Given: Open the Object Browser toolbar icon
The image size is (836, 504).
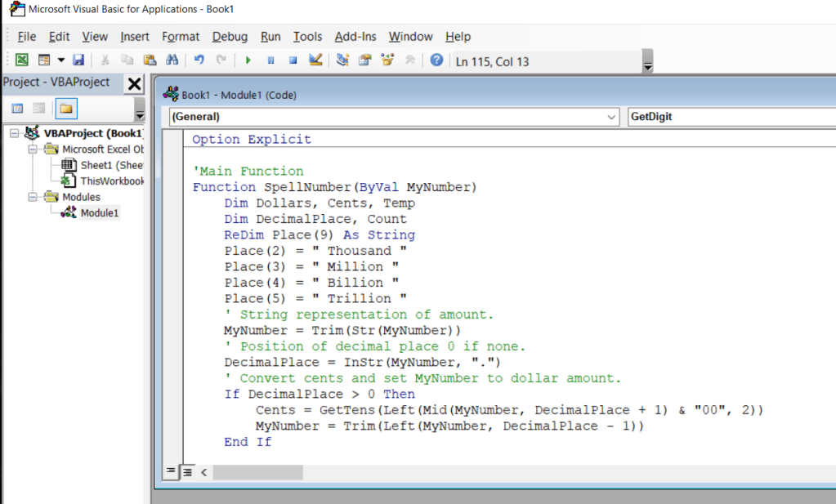Looking at the screenshot, I should tap(387, 60).
